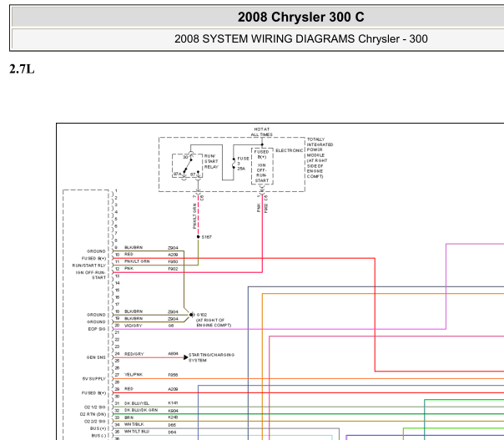Click the "PNK/LT GRN" wire color on pin 11
Screen dimensions: 504x440
coord(137,261)
